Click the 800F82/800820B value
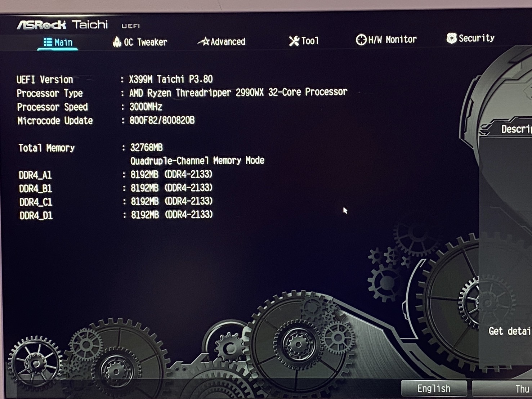This screenshot has width=532, height=399. click(x=162, y=120)
